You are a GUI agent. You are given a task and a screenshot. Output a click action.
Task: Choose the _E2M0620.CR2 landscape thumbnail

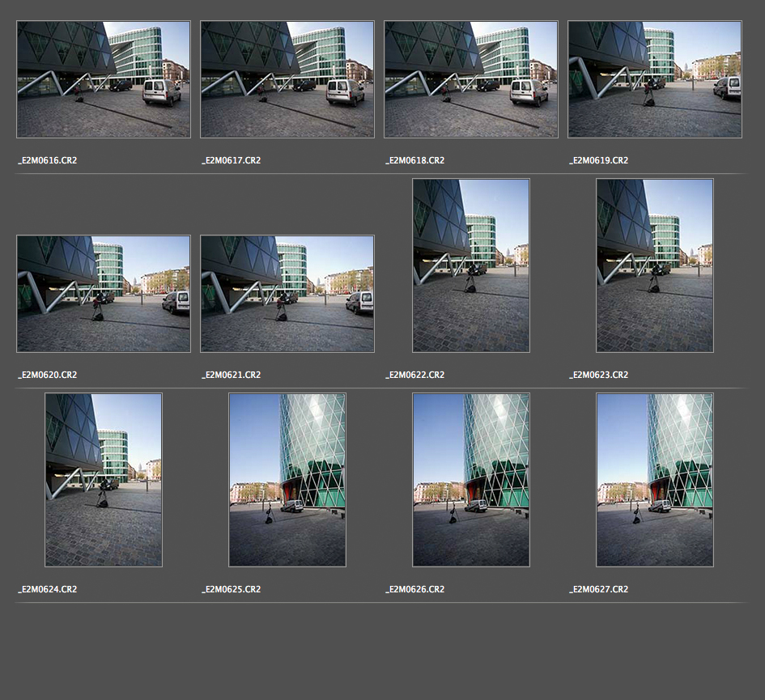click(104, 294)
